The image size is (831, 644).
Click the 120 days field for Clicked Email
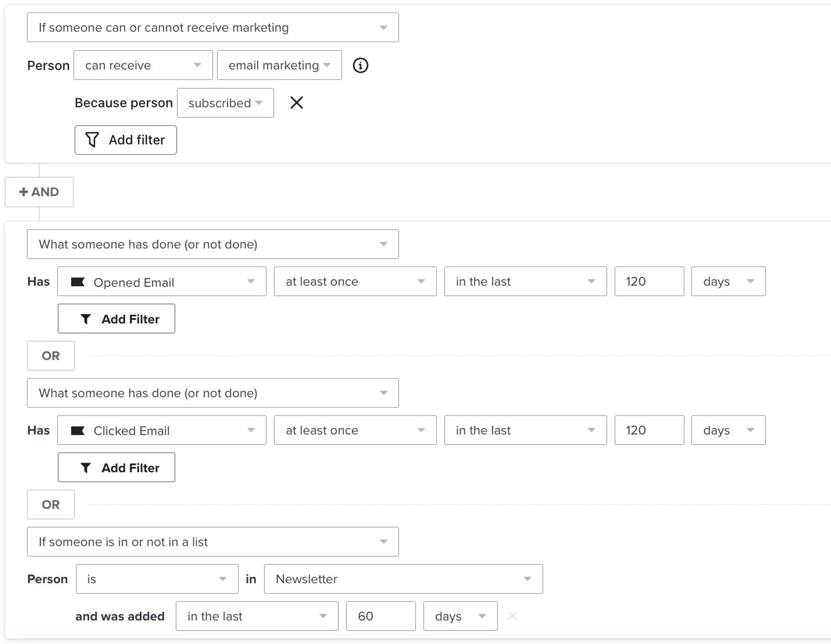(649, 430)
